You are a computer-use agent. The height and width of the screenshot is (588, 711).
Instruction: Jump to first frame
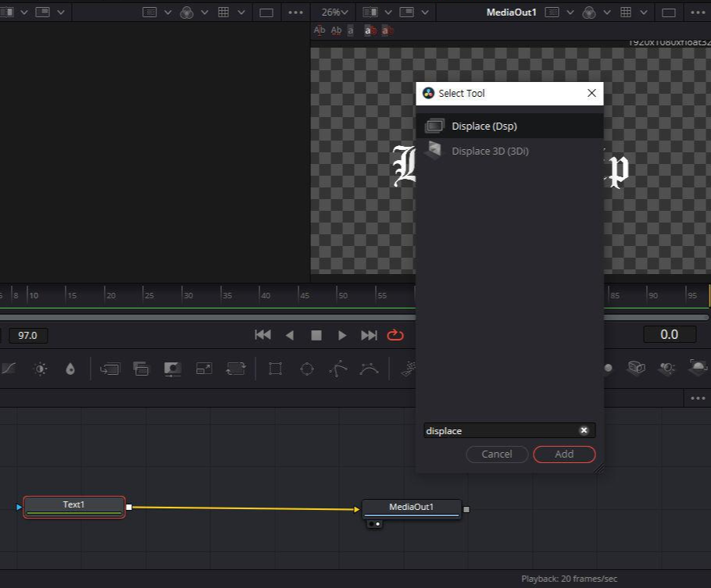263,335
